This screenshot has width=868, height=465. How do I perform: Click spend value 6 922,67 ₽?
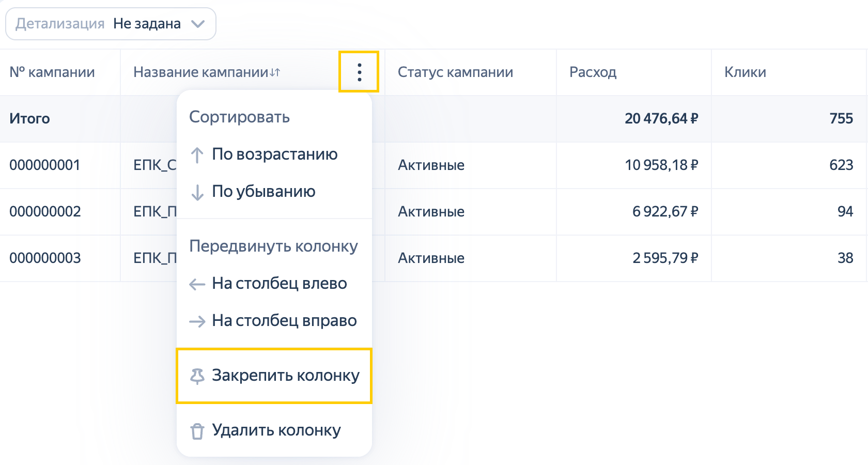[x=665, y=212]
